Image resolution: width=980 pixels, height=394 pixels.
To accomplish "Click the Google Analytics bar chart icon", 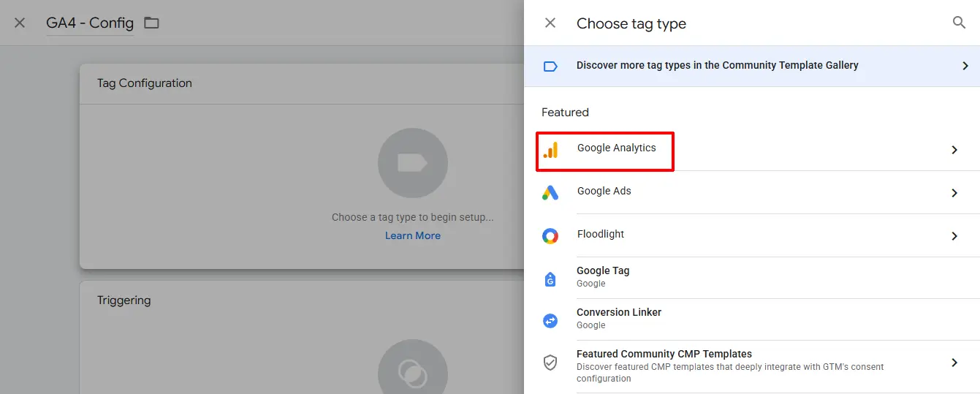I will 550,150.
